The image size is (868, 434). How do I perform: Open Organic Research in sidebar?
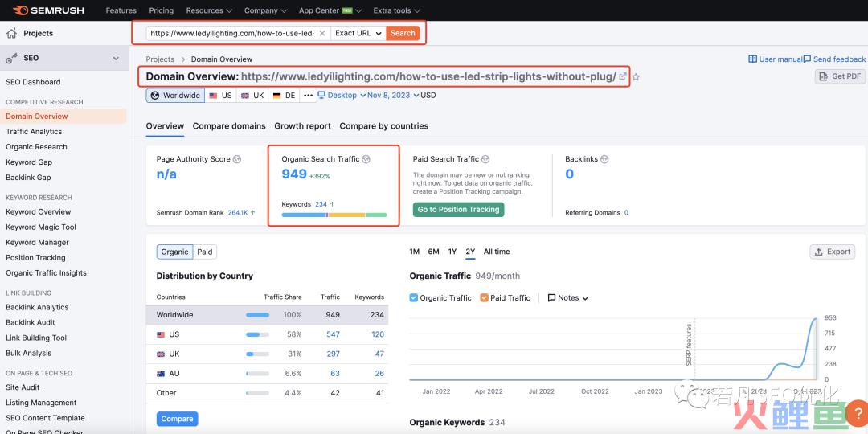[36, 147]
